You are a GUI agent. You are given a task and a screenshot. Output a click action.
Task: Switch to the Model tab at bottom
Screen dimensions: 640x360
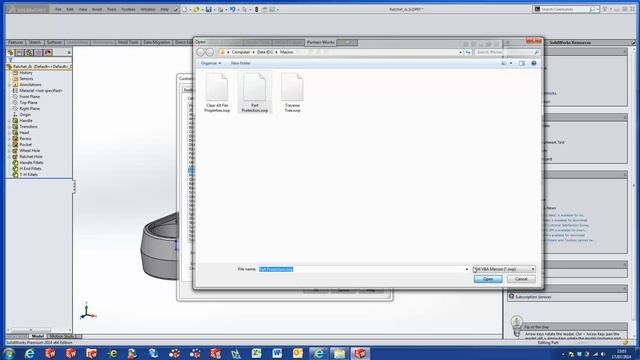[38, 336]
